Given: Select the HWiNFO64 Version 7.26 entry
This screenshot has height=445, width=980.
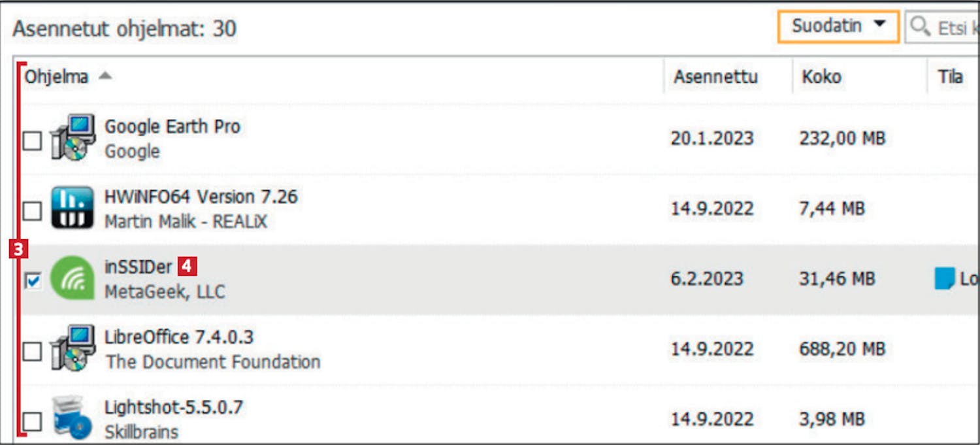Looking at the screenshot, I should tap(201, 197).
